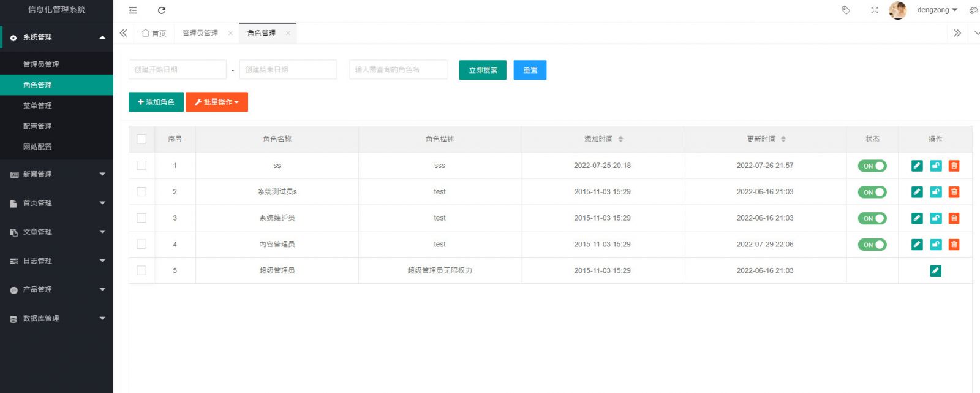
Task: Open the 批量操作 dropdown
Action: [x=217, y=102]
